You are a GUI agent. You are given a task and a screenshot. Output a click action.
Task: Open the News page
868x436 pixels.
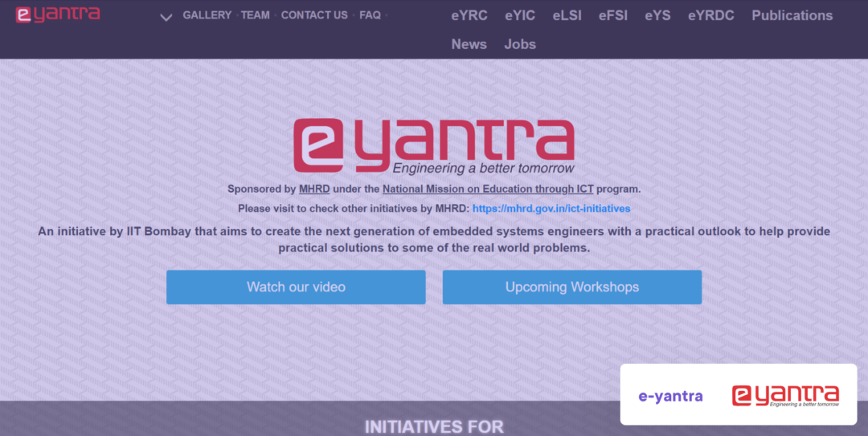[x=469, y=44]
